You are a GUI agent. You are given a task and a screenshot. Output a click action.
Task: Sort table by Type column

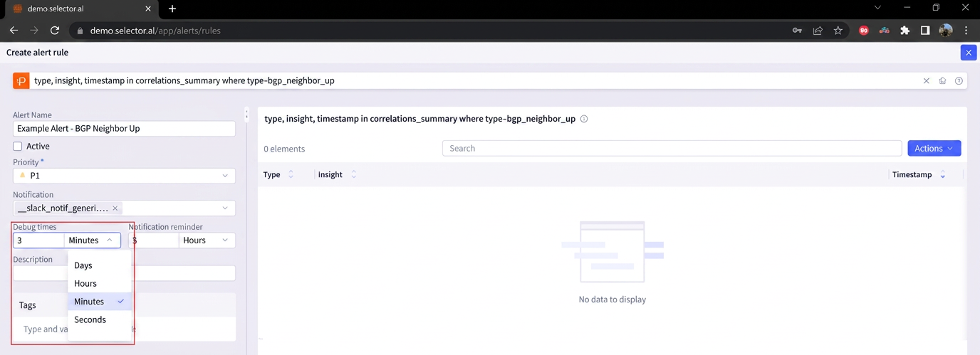coord(291,175)
